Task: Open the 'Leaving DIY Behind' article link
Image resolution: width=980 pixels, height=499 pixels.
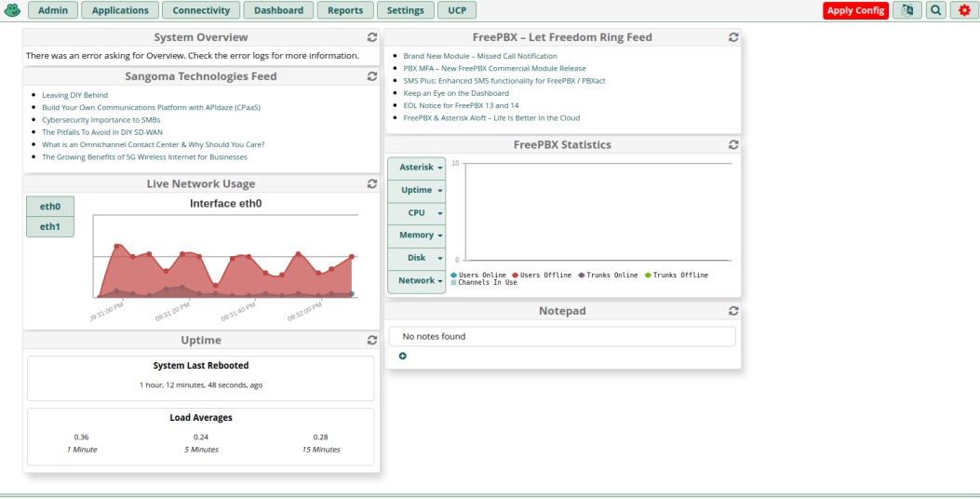Action: [x=74, y=95]
